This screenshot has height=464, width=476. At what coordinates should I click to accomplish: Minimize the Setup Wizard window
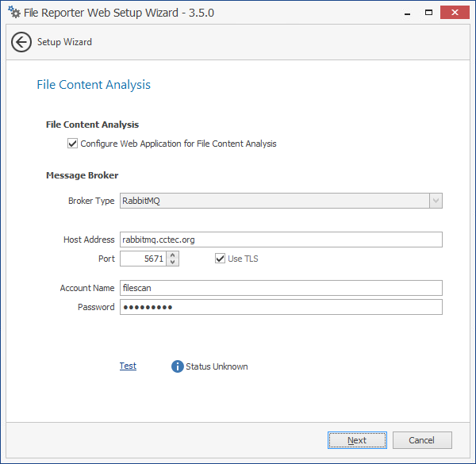(x=405, y=12)
